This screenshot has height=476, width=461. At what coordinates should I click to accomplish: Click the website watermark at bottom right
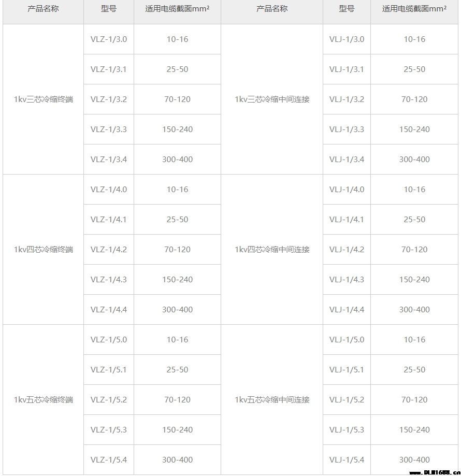(435, 472)
